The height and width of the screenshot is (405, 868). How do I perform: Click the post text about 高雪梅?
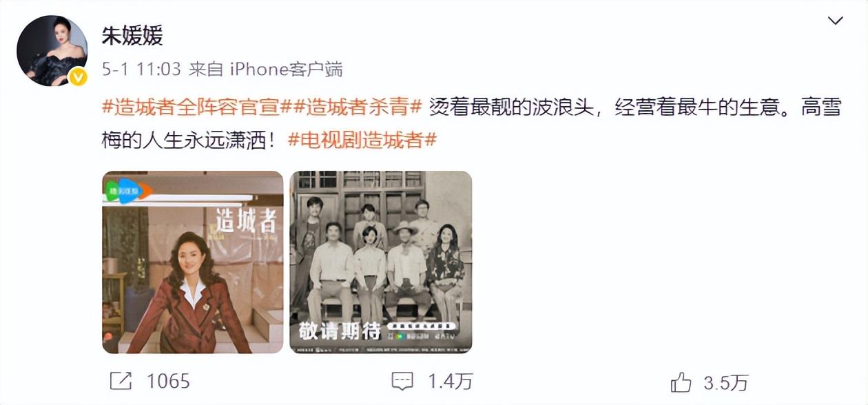pos(472,124)
